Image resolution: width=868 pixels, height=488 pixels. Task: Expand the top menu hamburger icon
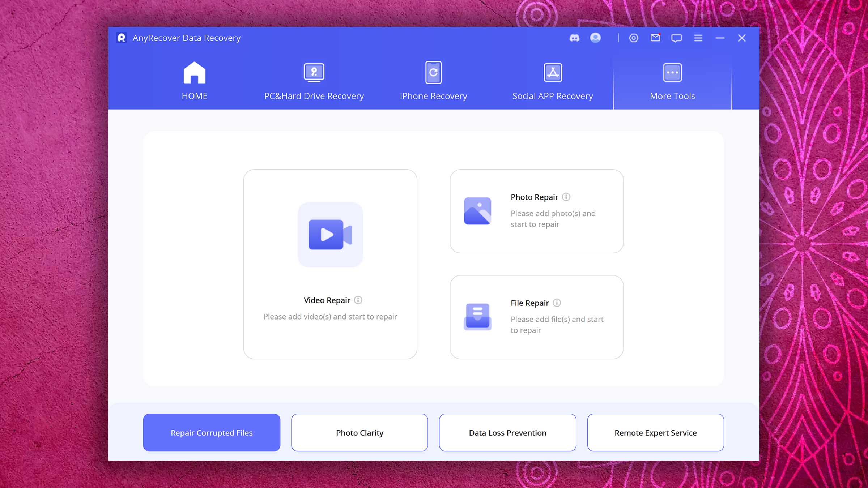pyautogui.click(x=698, y=38)
